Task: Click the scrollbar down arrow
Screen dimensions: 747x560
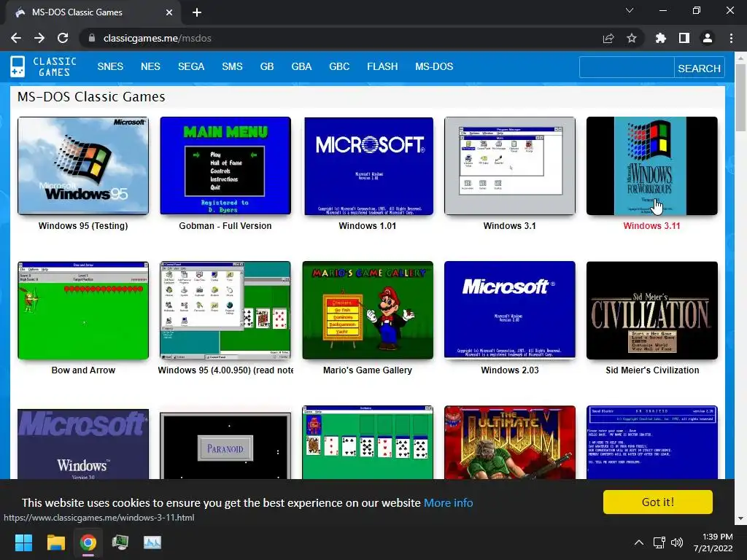Action: click(740, 519)
